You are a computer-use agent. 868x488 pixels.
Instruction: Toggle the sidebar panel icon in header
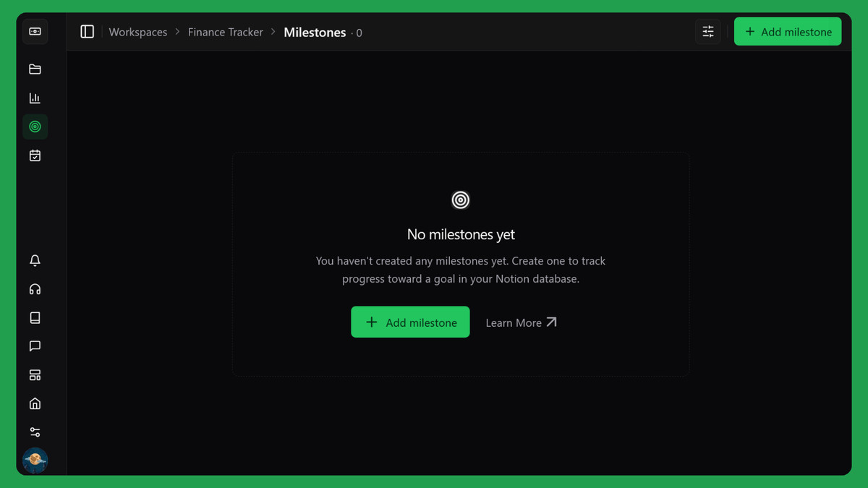(87, 32)
